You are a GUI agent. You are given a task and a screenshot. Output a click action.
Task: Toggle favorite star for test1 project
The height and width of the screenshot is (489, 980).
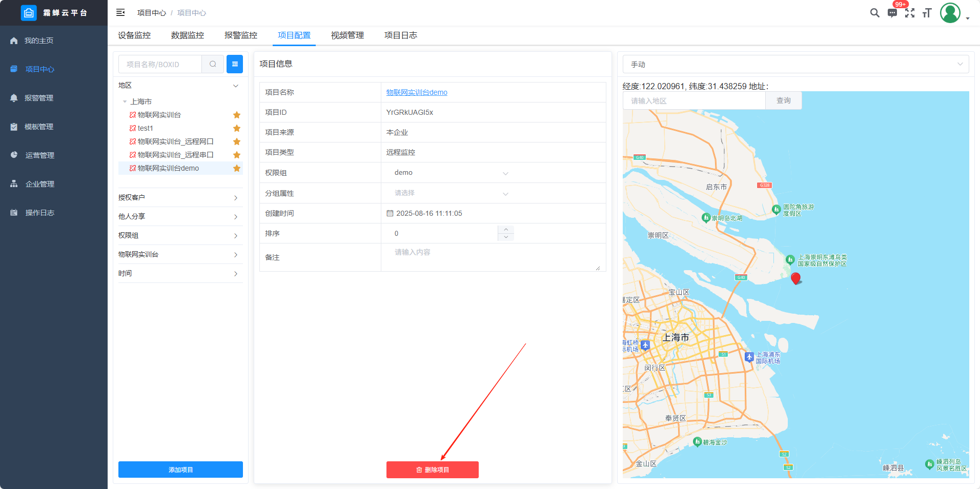pyautogui.click(x=237, y=128)
